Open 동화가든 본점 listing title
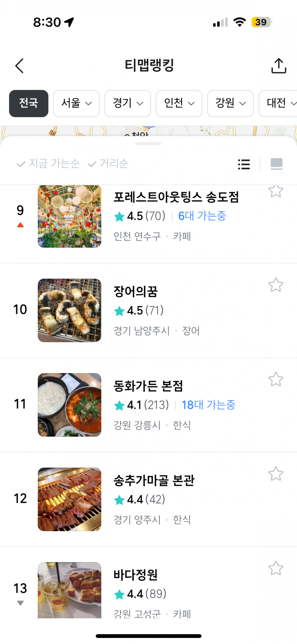The image size is (297, 644). point(148,386)
